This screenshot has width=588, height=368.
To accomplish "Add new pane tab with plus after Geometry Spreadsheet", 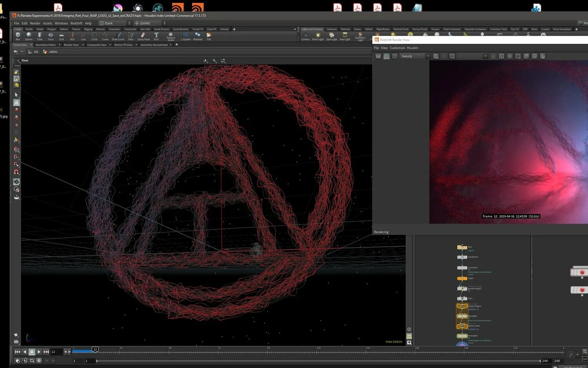I will pyautogui.click(x=176, y=45).
